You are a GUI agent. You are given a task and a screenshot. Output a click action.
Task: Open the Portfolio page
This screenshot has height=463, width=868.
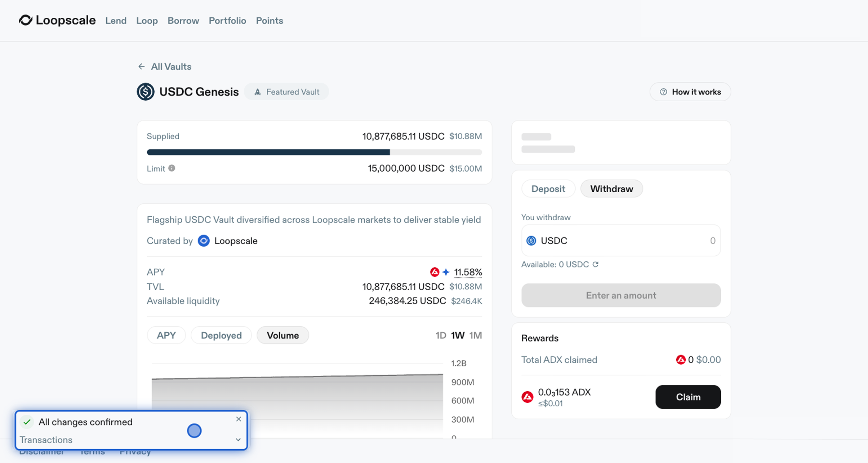tap(227, 21)
